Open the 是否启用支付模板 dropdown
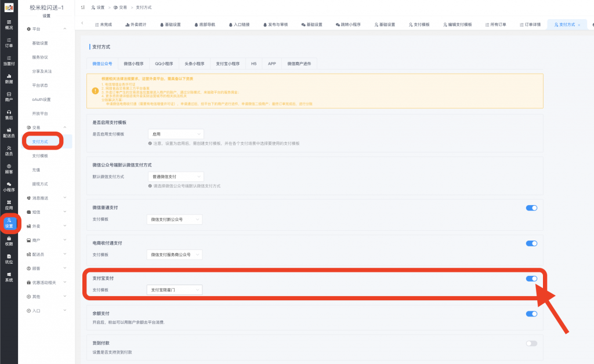This screenshot has width=594, height=364. (x=175, y=134)
